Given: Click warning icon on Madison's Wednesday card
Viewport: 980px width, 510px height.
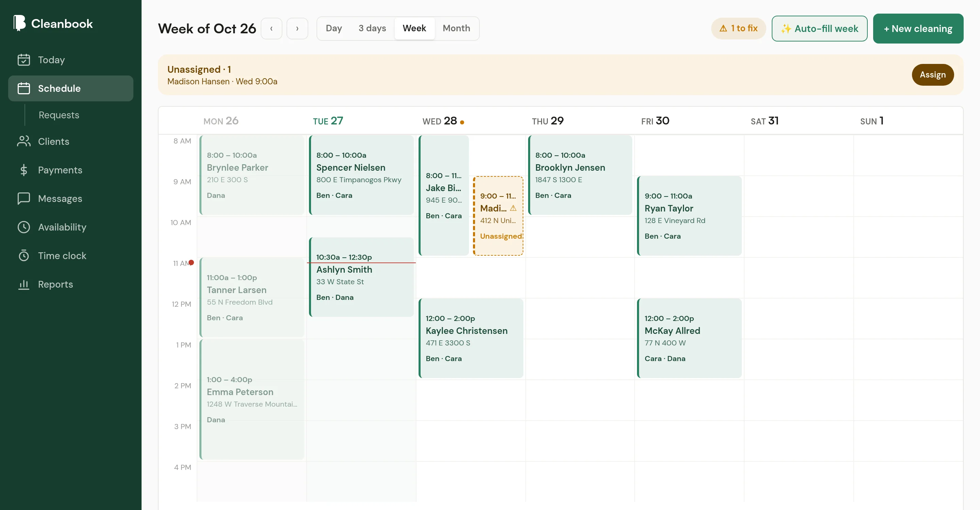Looking at the screenshot, I should click(x=513, y=208).
